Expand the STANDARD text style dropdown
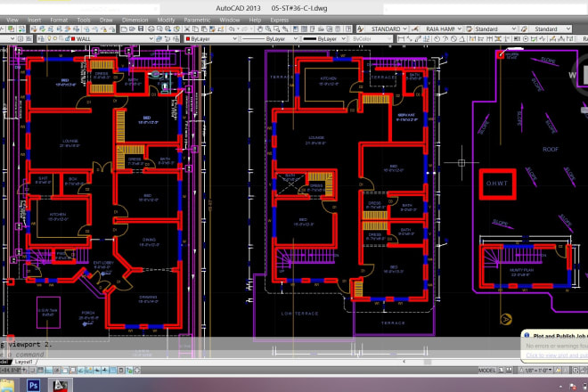588x392 pixels. [404, 29]
